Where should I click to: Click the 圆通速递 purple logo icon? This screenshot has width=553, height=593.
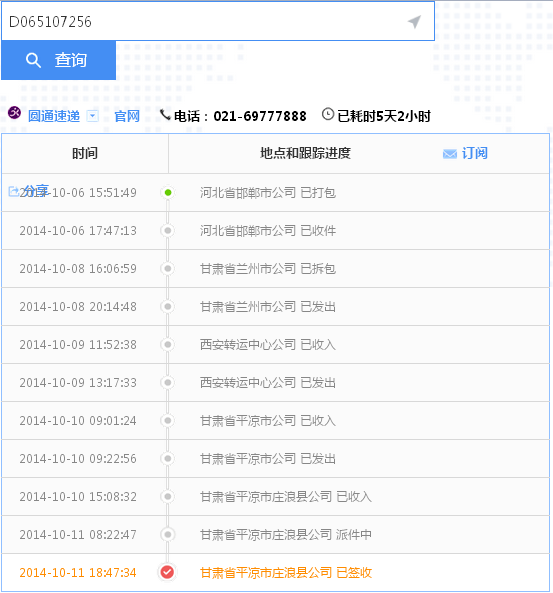click(14, 113)
